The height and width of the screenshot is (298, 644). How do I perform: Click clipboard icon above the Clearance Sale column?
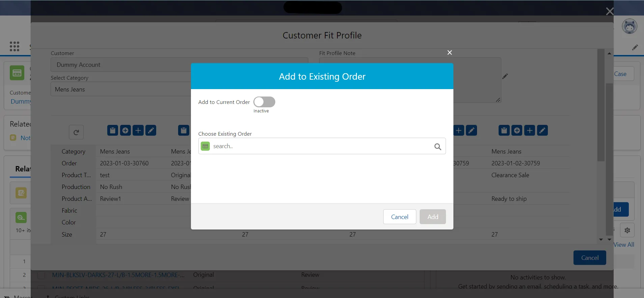[504, 131]
